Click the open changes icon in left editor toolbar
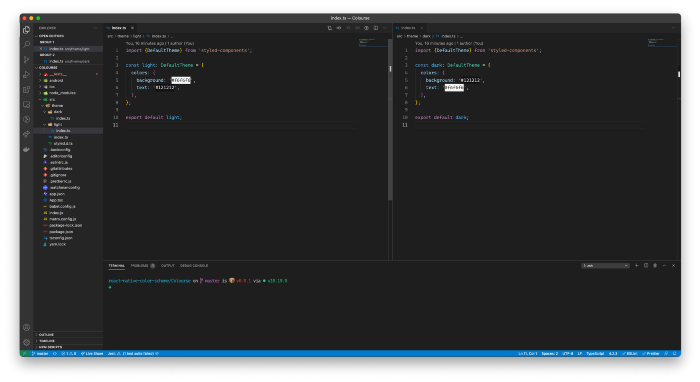 (x=329, y=28)
